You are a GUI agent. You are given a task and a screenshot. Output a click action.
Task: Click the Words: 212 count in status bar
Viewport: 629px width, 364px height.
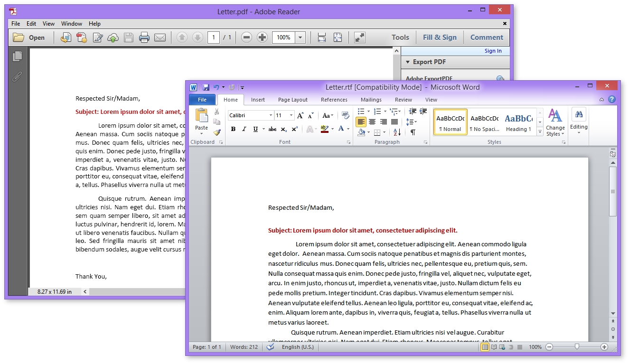[244, 347]
